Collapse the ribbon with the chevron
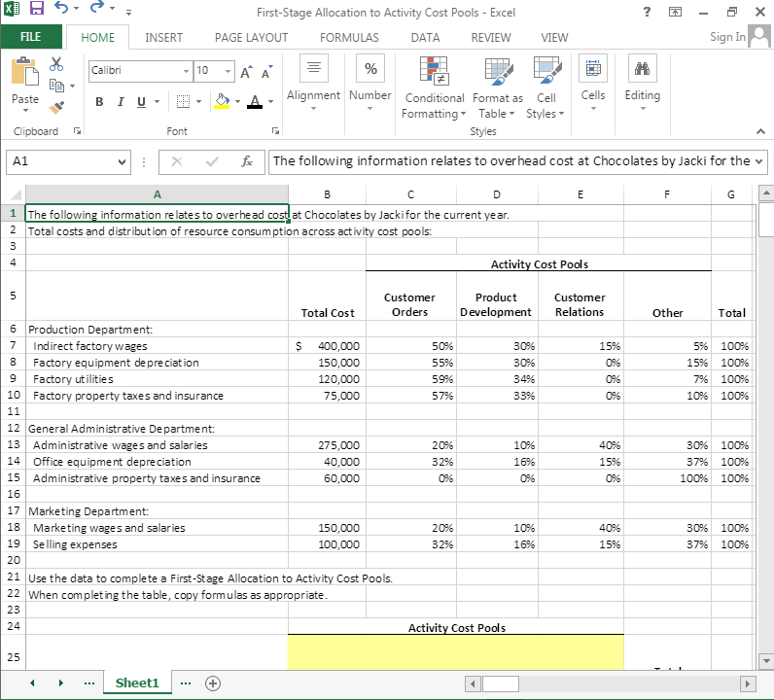 click(x=760, y=131)
